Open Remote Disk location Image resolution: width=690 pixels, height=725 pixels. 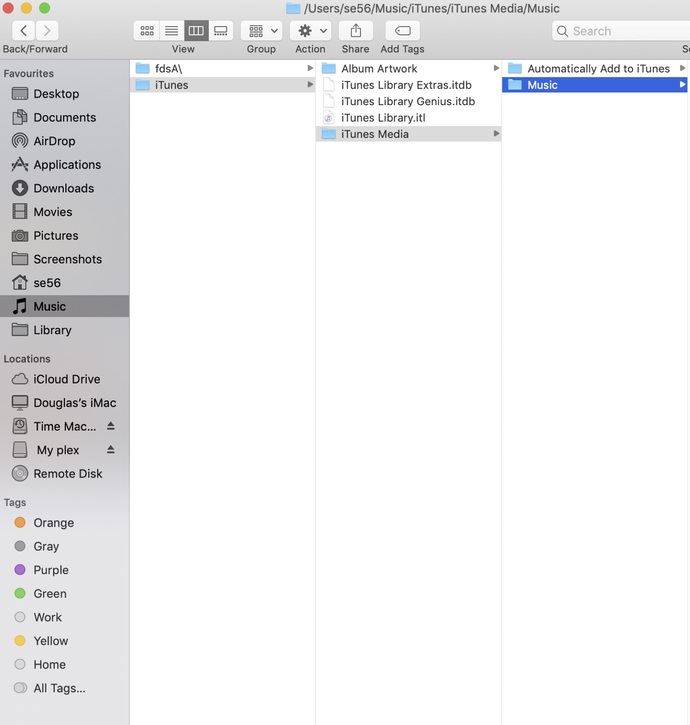click(64, 473)
